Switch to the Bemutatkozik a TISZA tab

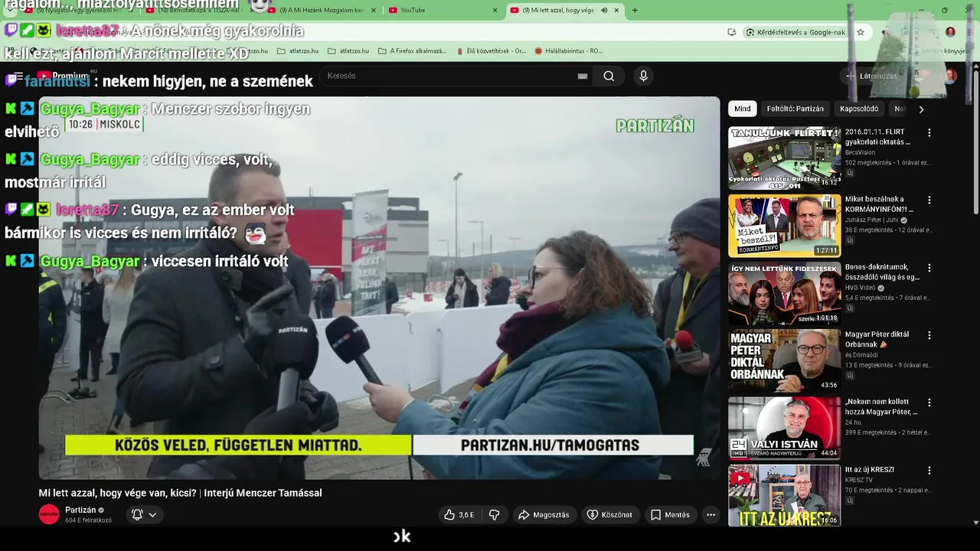coord(199,10)
